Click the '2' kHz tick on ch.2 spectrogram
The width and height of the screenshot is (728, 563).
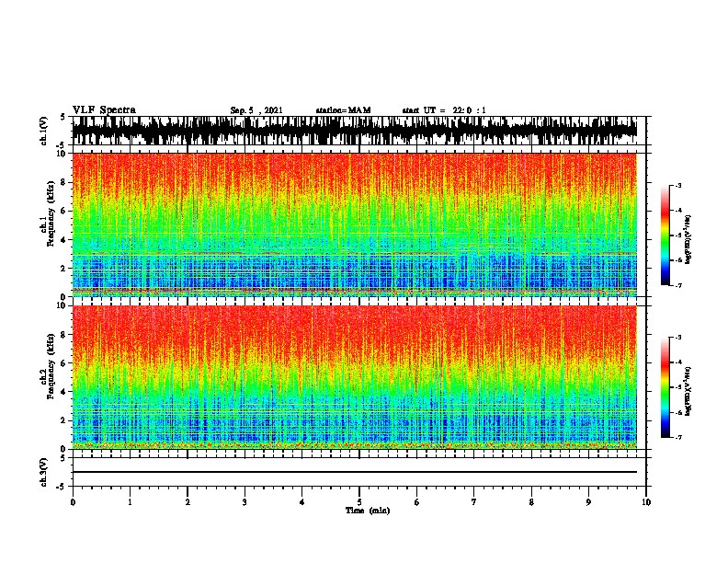pos(64,420)
